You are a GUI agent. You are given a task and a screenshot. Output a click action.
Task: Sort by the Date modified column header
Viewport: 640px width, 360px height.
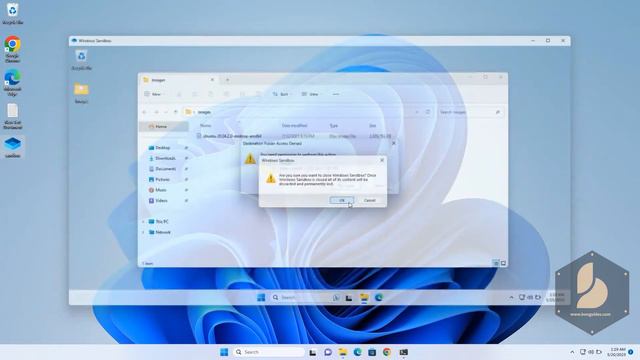tap(294, 126)
